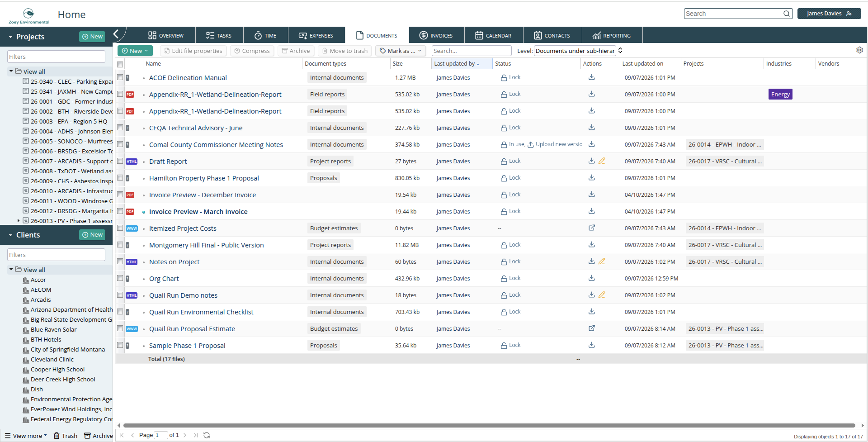The image size is (868, 442).
Task: Download the Org Chart document
Action: [591, 278]
